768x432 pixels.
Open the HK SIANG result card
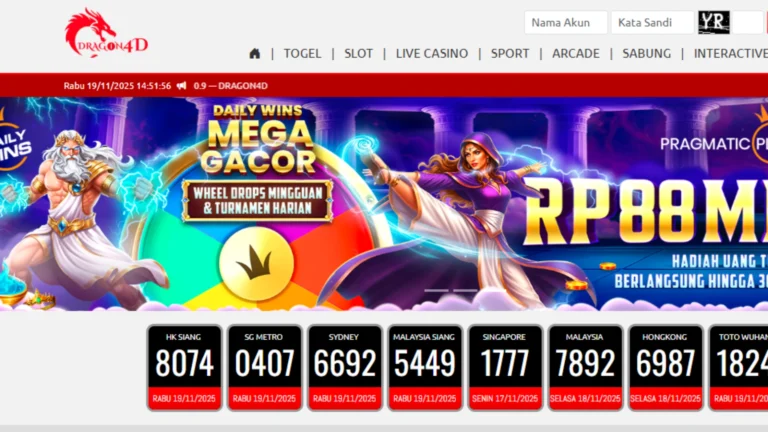coord(184,368)
